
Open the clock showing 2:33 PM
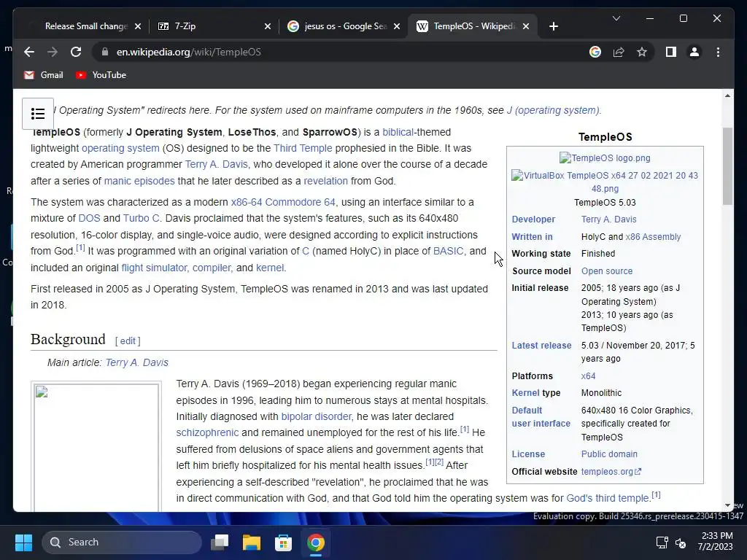[716, 542]
